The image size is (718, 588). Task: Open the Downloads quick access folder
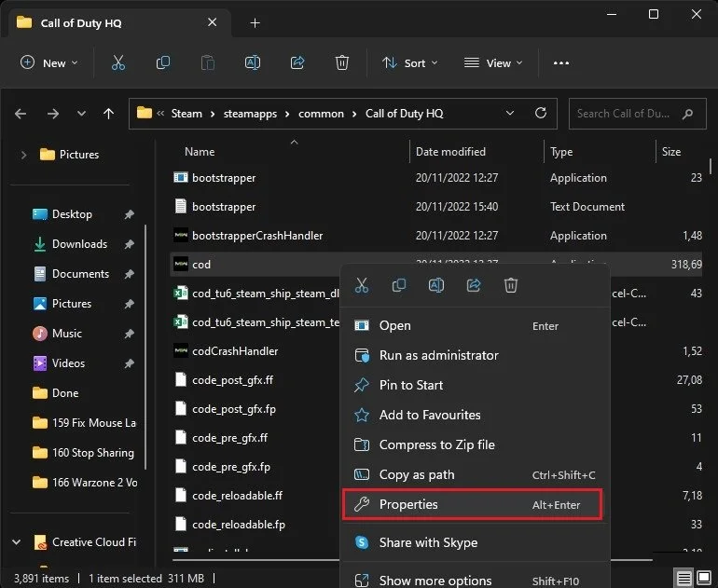click(x=79, y=244)
